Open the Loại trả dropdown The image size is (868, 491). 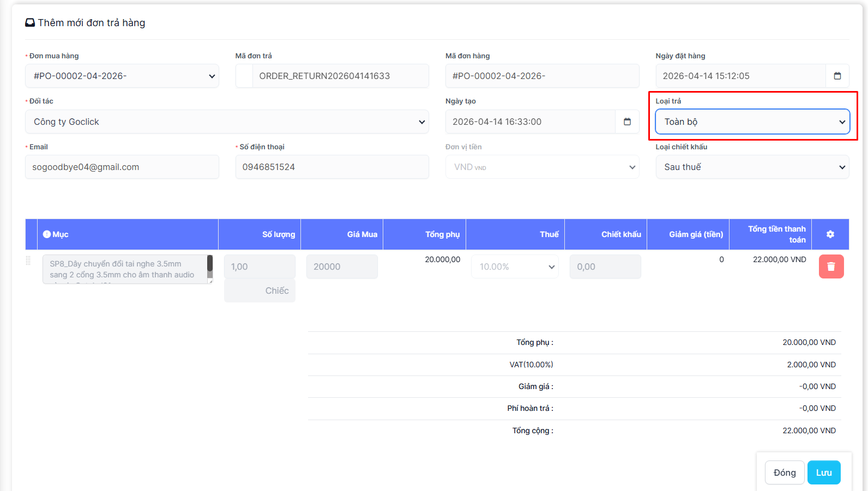tap(752, 122)
